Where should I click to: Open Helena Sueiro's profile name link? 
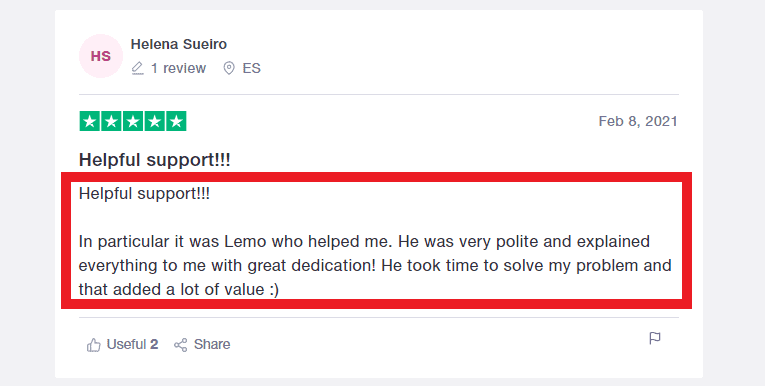[179, 44]
